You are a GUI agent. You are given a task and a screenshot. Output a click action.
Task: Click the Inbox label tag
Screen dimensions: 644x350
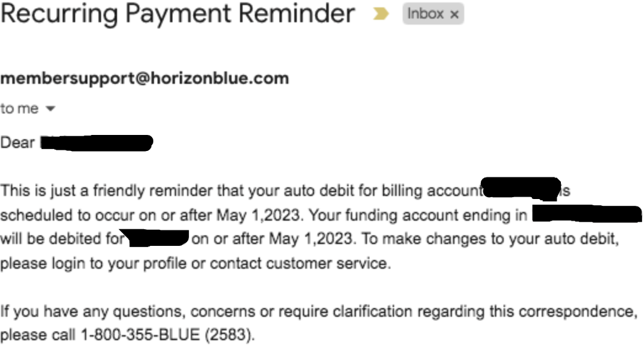[425, 14]
